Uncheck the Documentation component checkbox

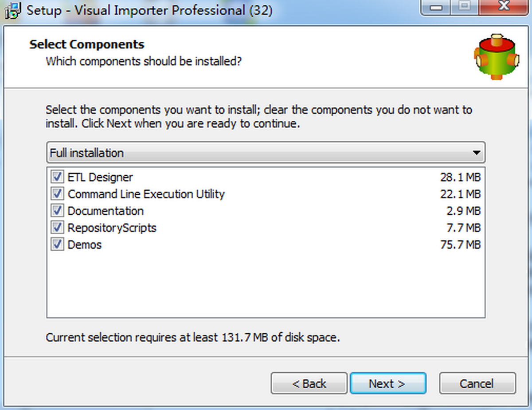pyautogui.click(x=57, y=211)
